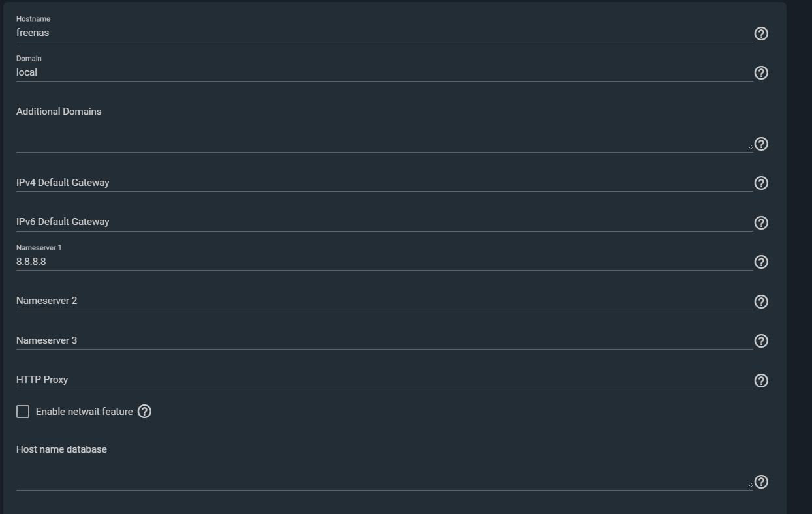Click the HTTP Proxy input field

coord(379,380)
